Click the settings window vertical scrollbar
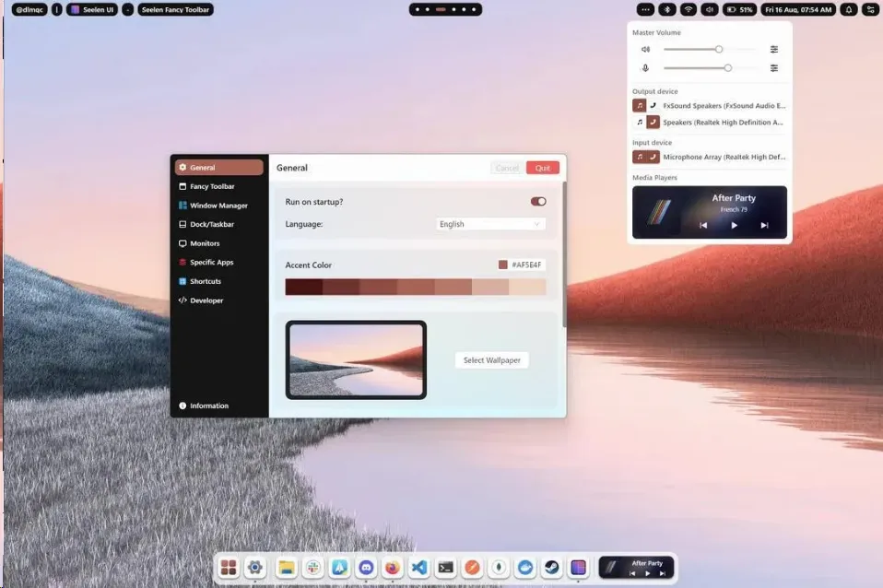Image resolution: width=883 pixels, height=588 pixels. click(x=564, y=253)
